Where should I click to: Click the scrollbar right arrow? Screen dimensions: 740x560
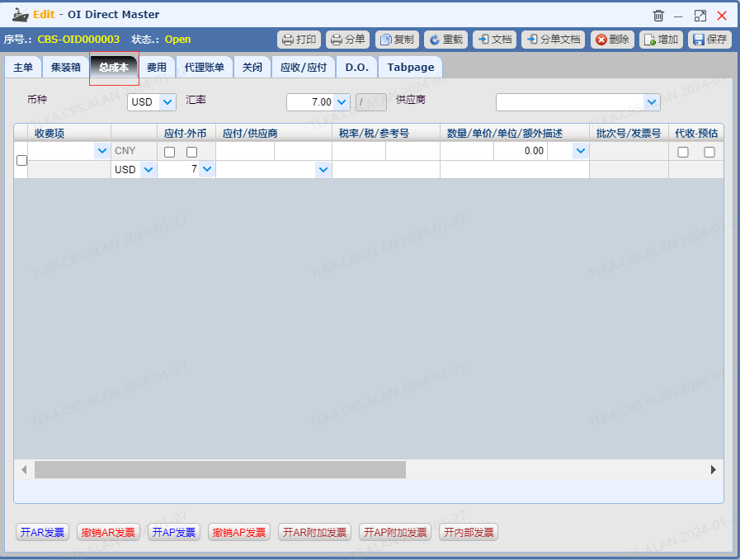coord(714,469)
